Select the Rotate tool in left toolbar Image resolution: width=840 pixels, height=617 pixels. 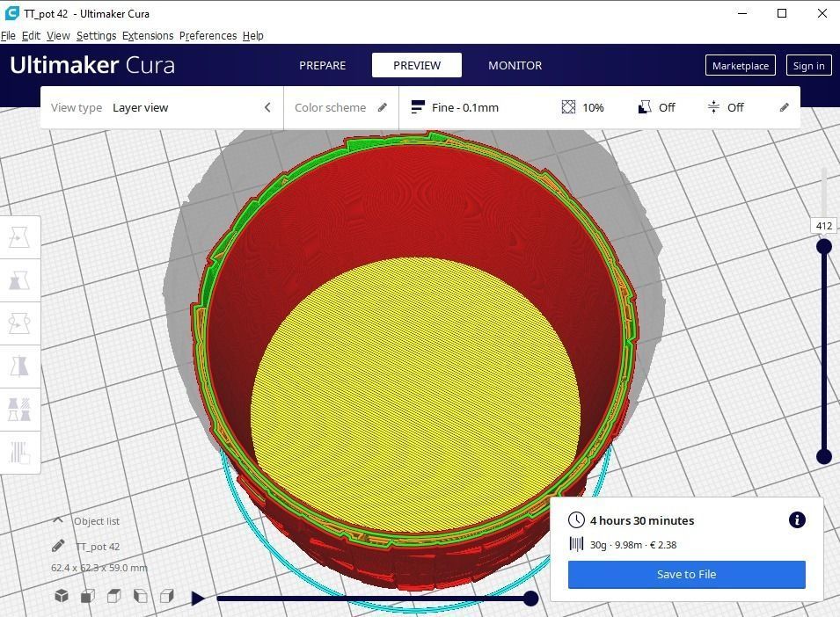click(20, 323)
